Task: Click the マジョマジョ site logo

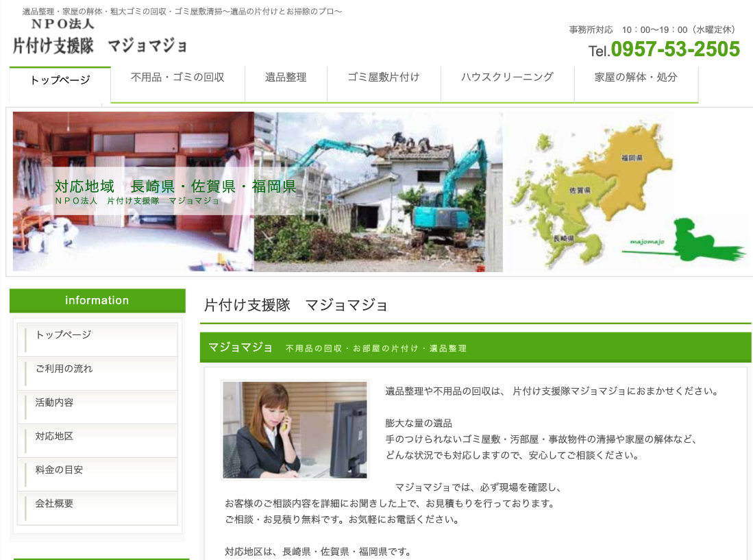Action: 99,38
